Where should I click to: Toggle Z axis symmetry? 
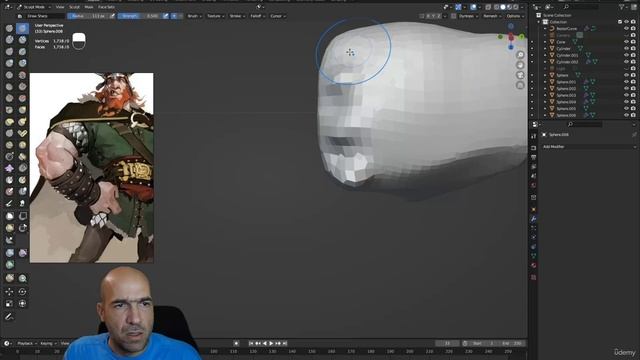[x=439, y=16]
